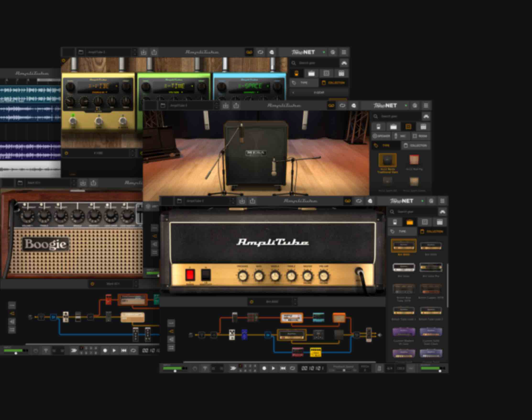The image size is (532, 420).
Task: Open preset browser folder in amp head window
Action: tap(179, 201)
